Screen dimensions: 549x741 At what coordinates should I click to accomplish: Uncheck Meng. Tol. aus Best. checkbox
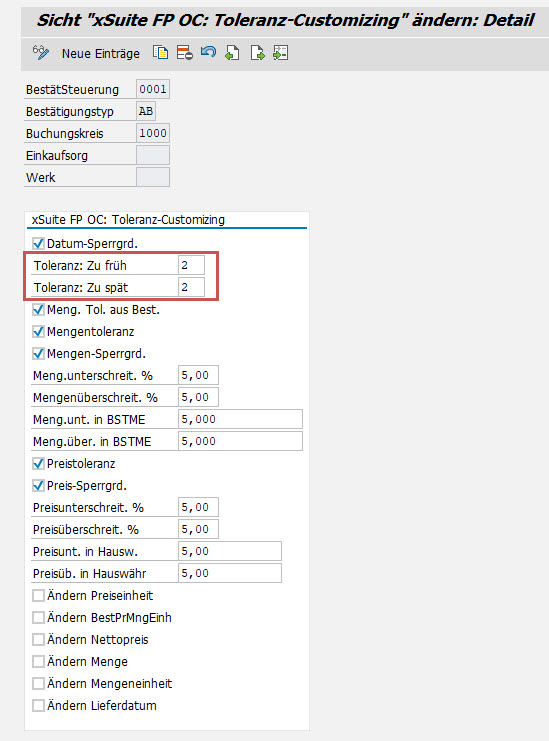click(x=38, y=310)
